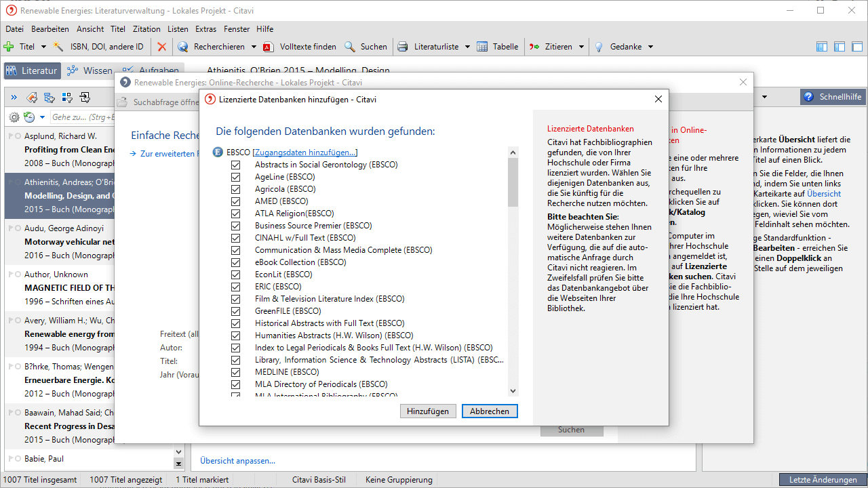This screenshot has width=868, height=488.
Task: Switch to the Literatur tab
Action: click(33, 70)
